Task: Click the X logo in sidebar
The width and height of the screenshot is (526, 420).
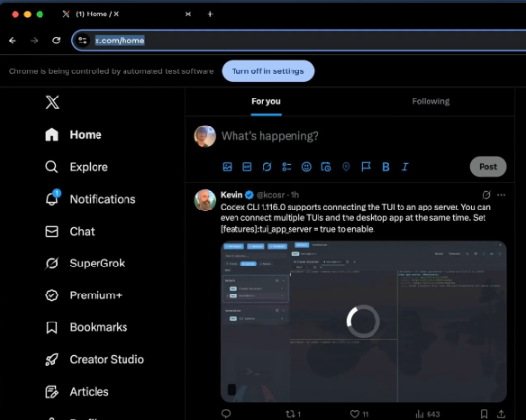Action: coord(52,102)
